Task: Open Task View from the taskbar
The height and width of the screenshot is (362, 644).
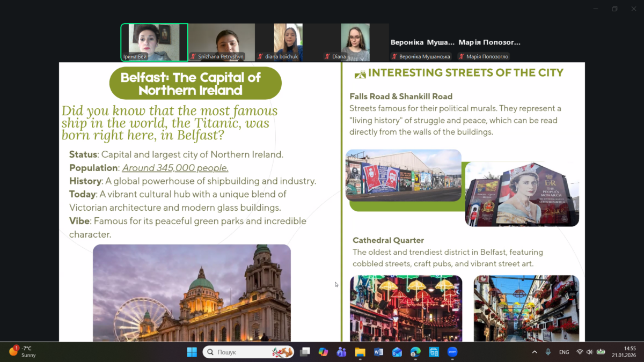Action: coord(305,352)
